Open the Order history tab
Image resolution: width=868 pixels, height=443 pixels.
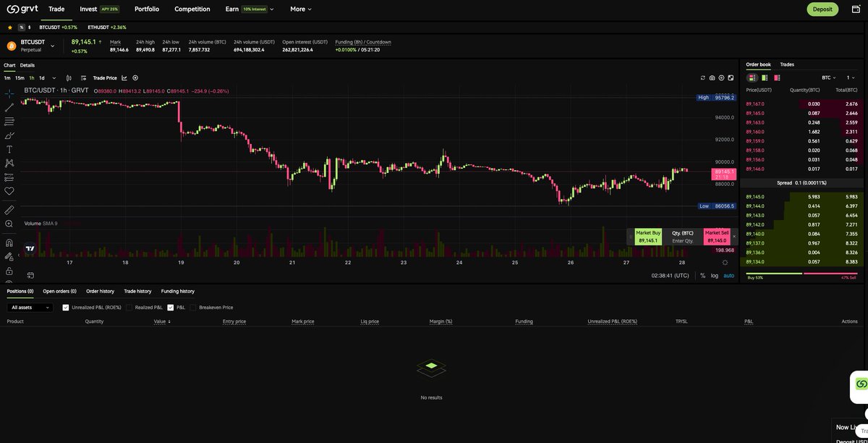coord(100,291)
